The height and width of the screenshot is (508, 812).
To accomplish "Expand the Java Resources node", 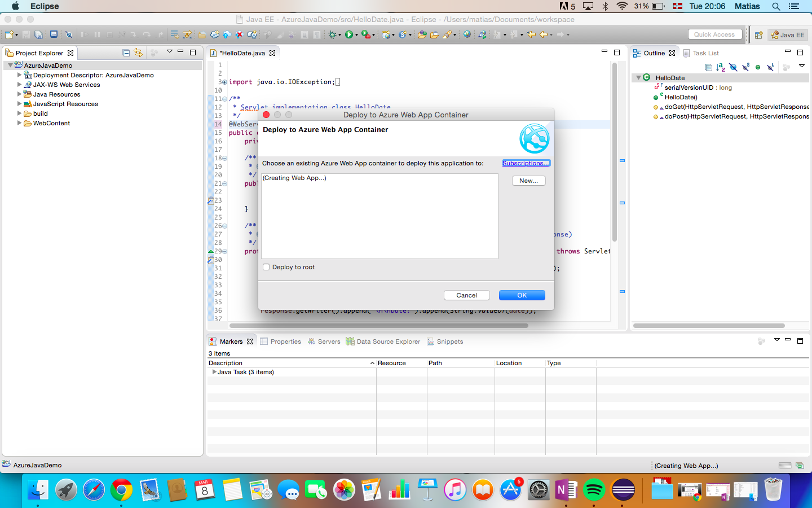I will click(x=19, y=94).
